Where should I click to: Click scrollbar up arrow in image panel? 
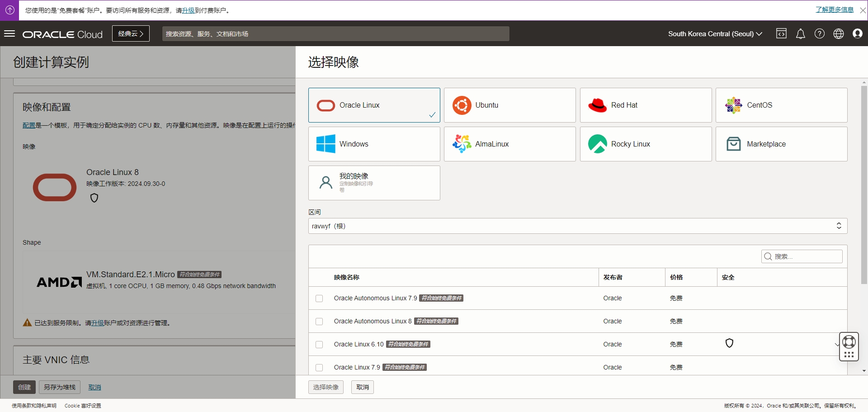point(864,82)
